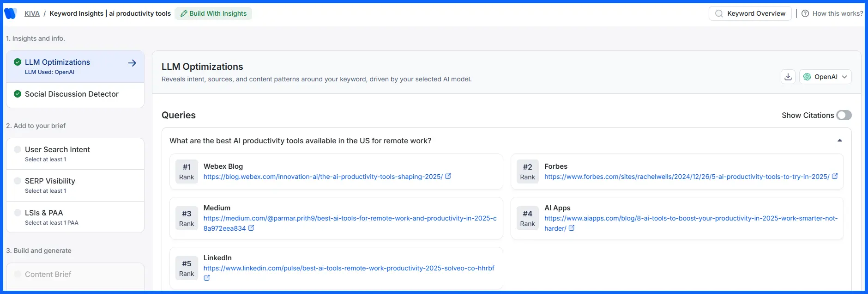Click the Queries section heading
The height and width of the screenshot is (294, 868).
click(179, 115)
